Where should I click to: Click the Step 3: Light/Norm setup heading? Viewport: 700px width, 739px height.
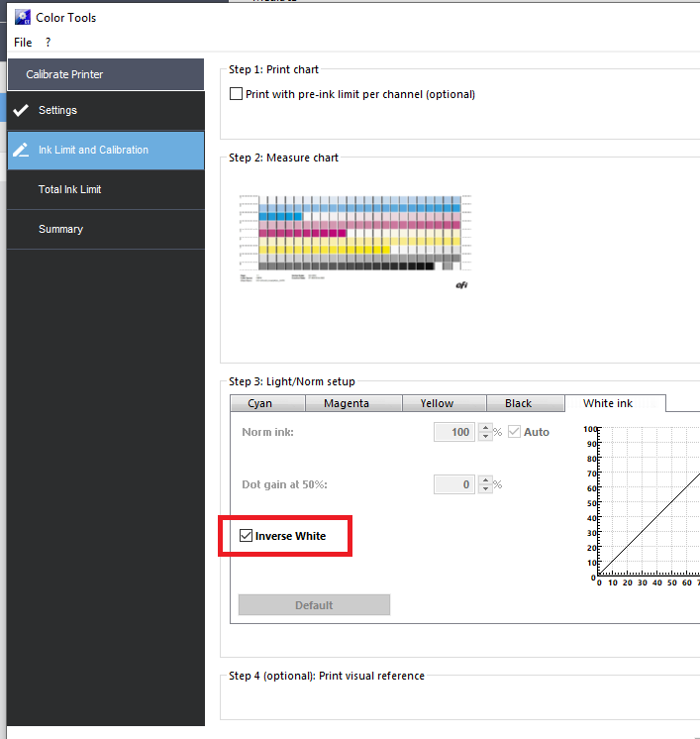(x=292, y=381)
